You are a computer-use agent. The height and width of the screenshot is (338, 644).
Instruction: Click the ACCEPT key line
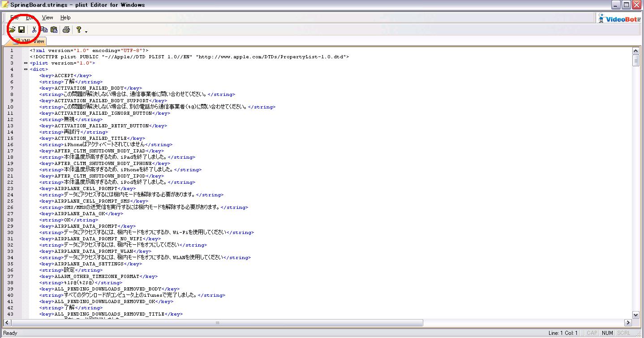coord(65,76)
